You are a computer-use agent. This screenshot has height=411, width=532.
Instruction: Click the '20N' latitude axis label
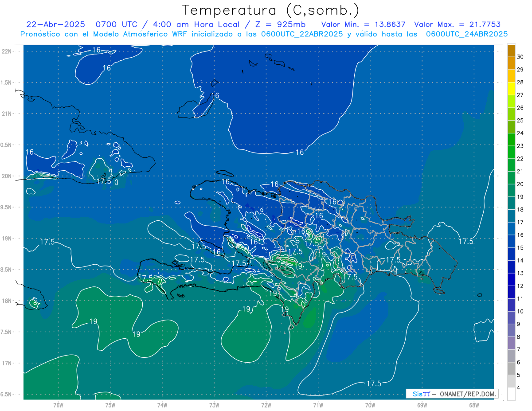pos(7,176)
